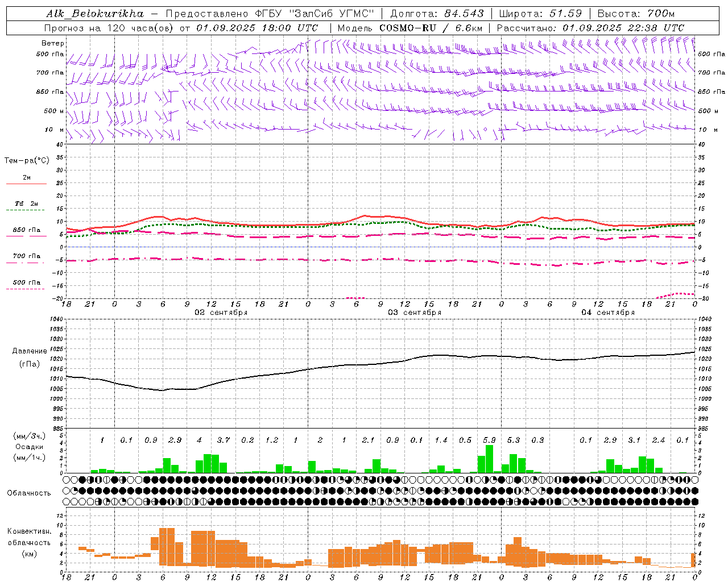Screen dimensions: 728x582
Task: Click the precipitation value 1.2
Action: click(272, 440)
